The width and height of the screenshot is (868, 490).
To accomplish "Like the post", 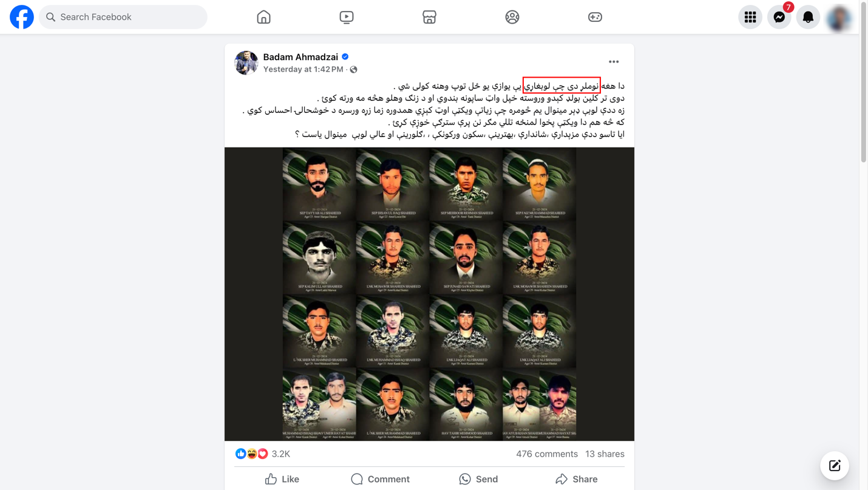I will pos(282,479).
